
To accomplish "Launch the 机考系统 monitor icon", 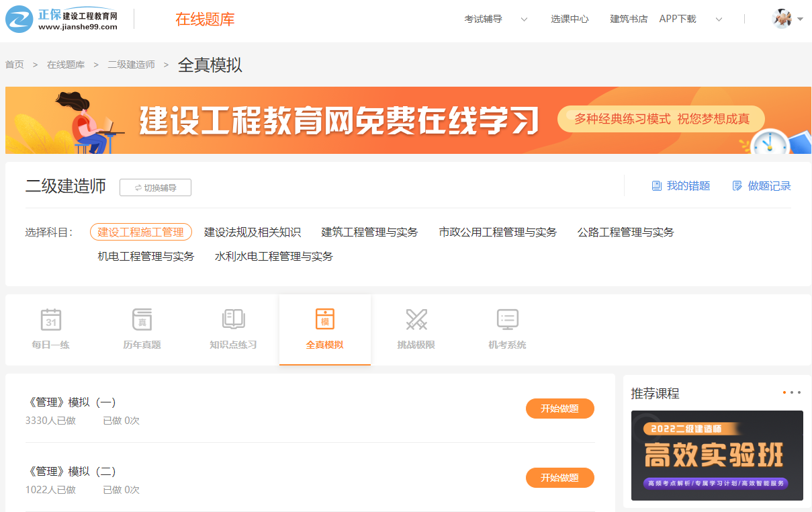I will tap(507, 320).
